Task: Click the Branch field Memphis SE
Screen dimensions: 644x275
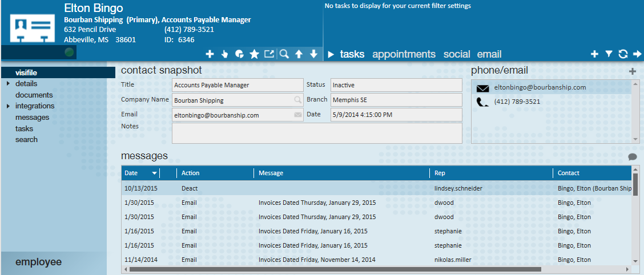Action: (x=396, y=100)
